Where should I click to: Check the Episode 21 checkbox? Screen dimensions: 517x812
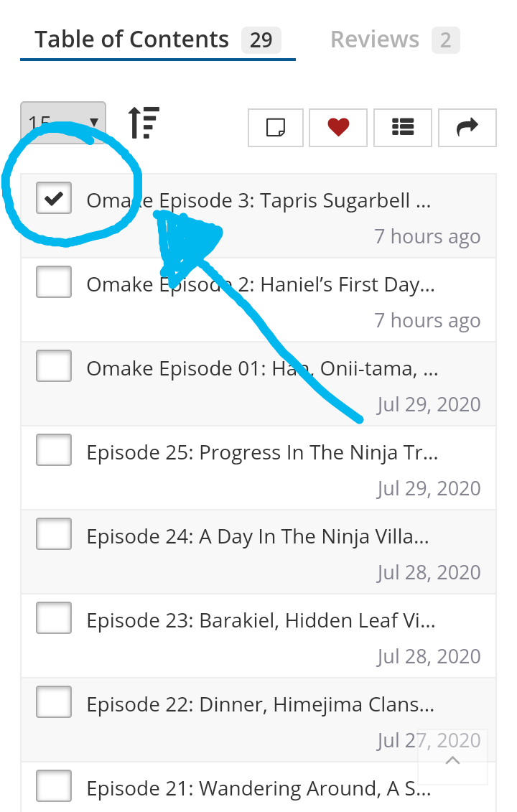[x=54, y=785]
